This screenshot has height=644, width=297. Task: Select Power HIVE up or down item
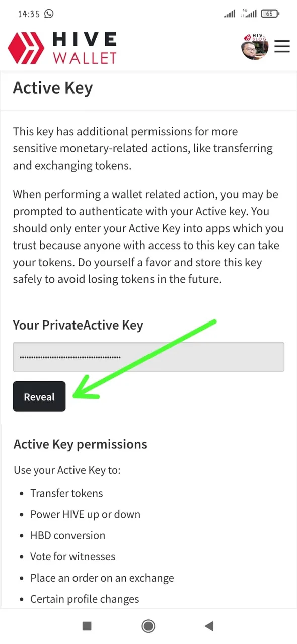86,514
